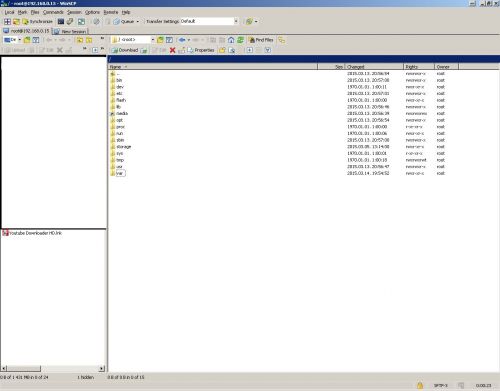The width and height of the screenshot is (500, 391).
Task: Click the local parent directory folder icon
Action: (80, 40)
